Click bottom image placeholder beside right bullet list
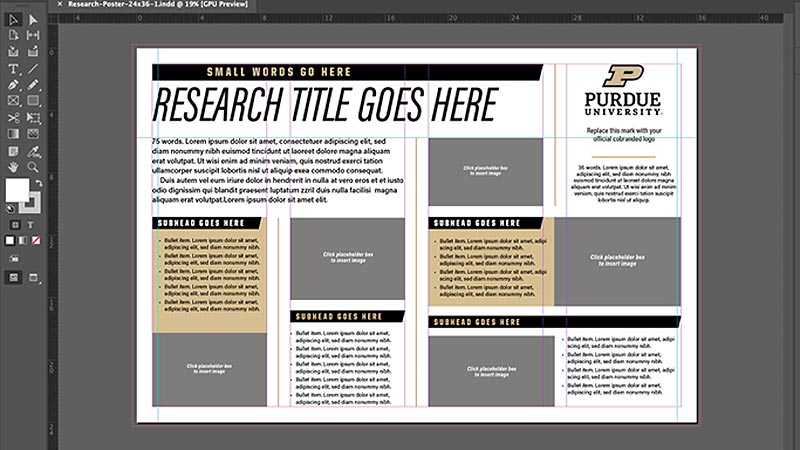 click(x=491, y=371)
